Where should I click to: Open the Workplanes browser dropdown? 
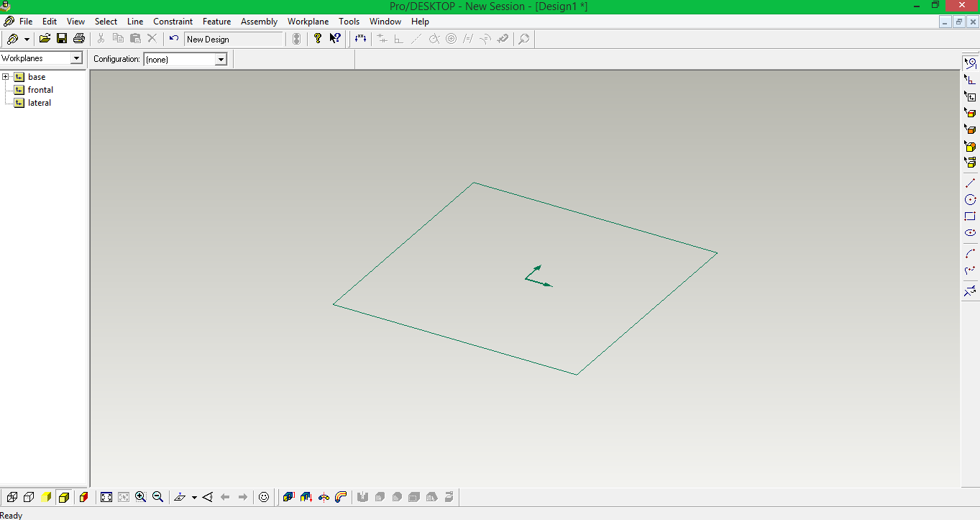(77, 58)
